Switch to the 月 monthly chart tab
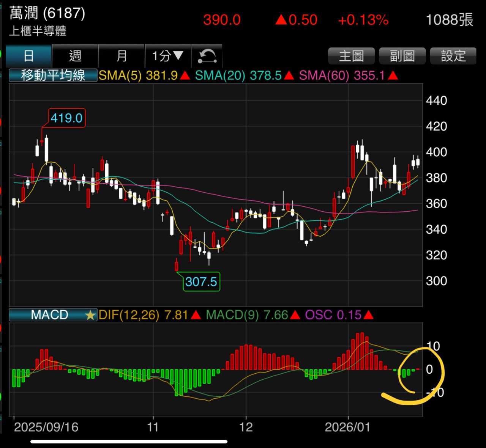 (x=121, y=56)
